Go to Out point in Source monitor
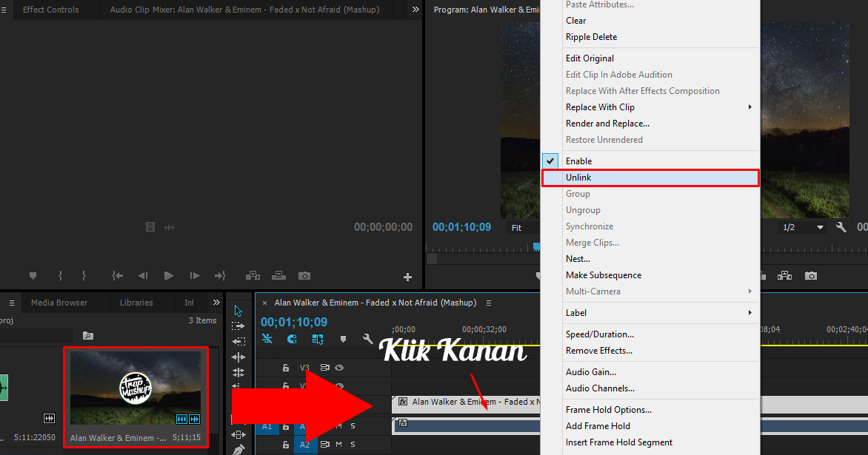The image size is (868, 455). (220, 275)
